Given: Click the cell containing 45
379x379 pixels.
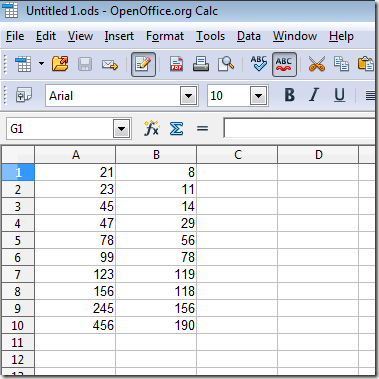Looking at the screenshot, I should coord(75,206).
